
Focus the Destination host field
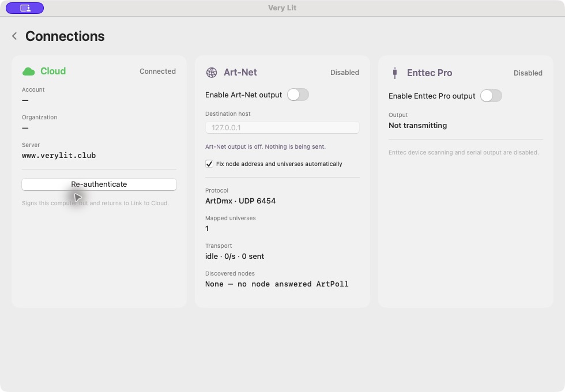click(x=282, y=127)
